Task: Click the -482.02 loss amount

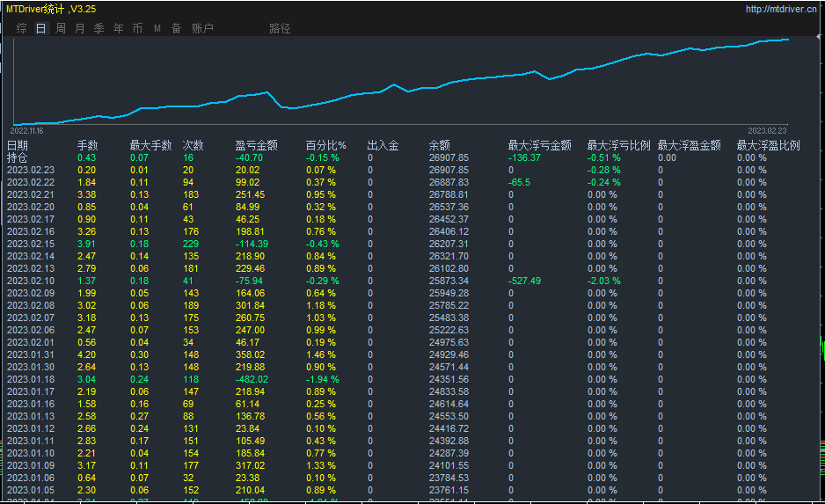Action: tap(252, 379)
